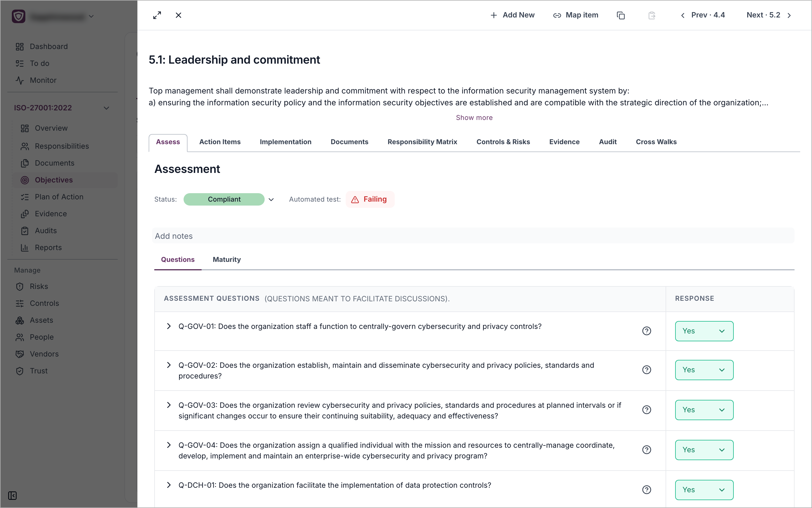The height and width of the screenshot is (508, 812).
Task: Open help for Q-GOV-01 question
Action: tap(646, 331)
